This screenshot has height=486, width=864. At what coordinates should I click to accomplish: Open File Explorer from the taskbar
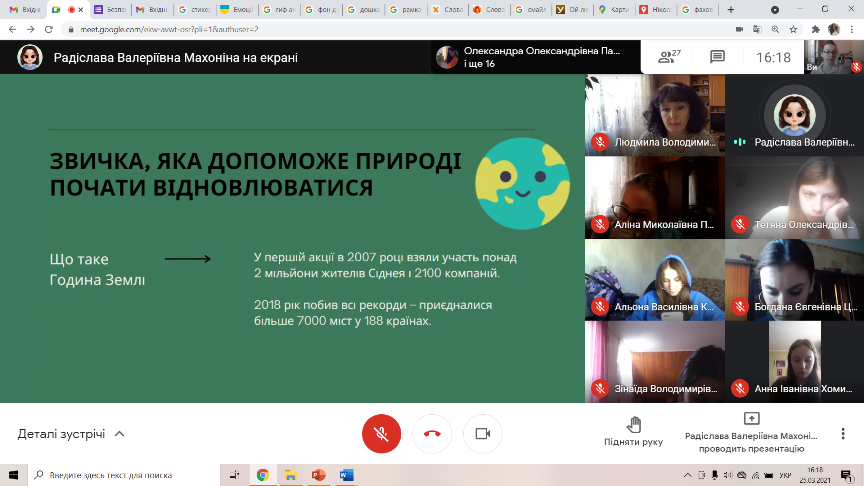point(291,475)
